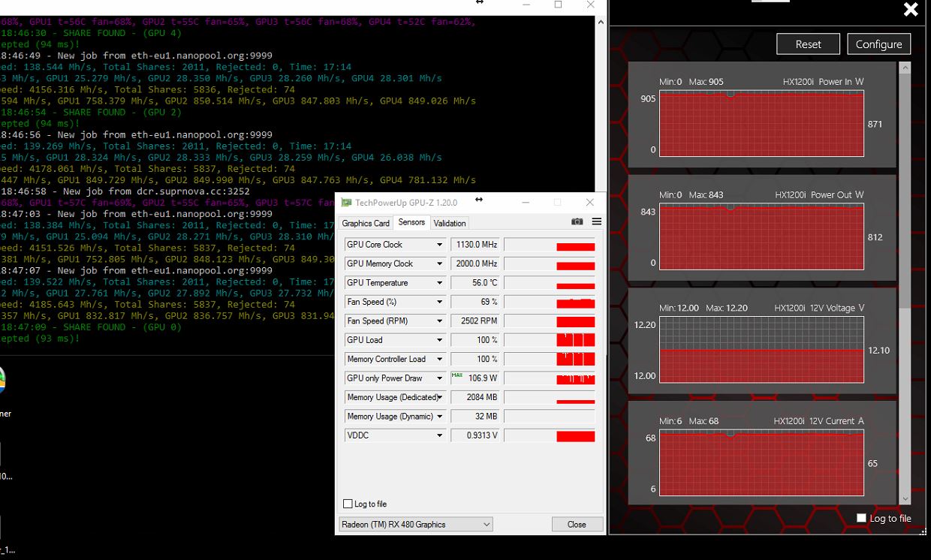Click the GPU-Z screenshot camera icon

pyautogui.click(x=577, y=221)
